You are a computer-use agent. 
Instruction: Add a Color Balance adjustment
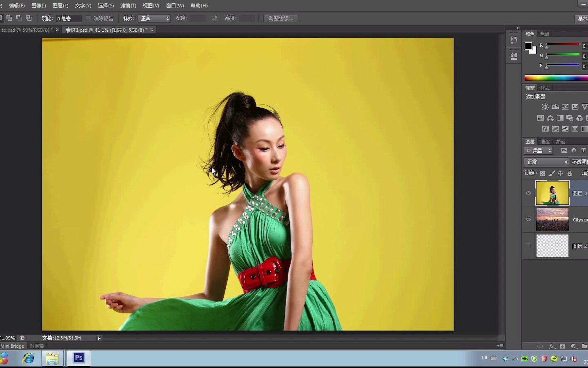(550, 118)
